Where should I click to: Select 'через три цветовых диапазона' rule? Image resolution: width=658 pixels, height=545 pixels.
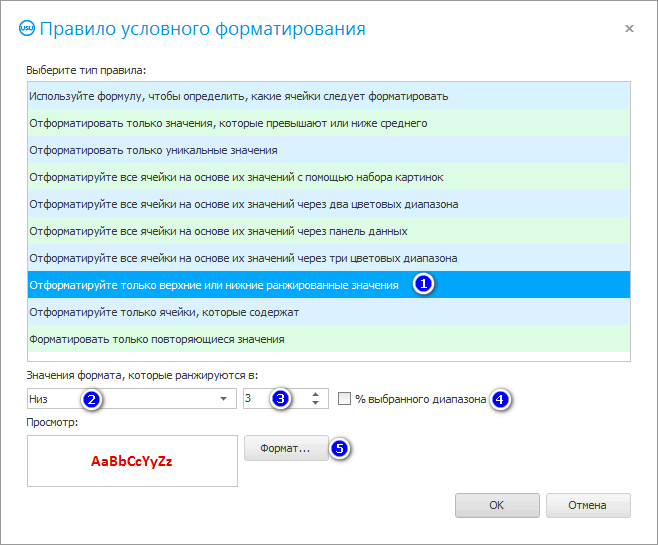coord(243,258)
